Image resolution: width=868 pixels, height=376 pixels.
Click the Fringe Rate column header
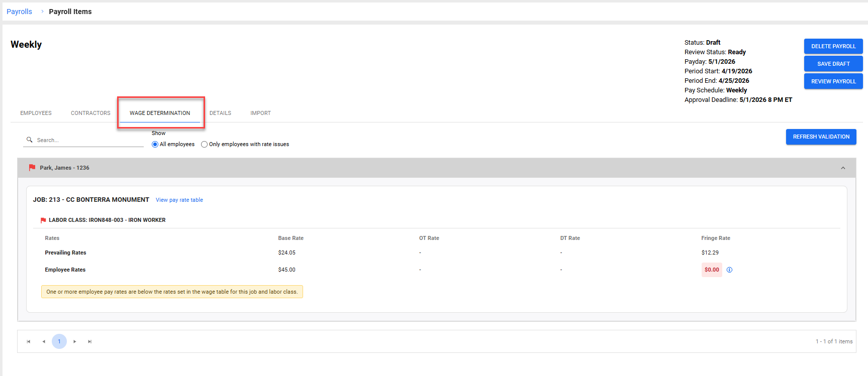click(x=716, y=238)
